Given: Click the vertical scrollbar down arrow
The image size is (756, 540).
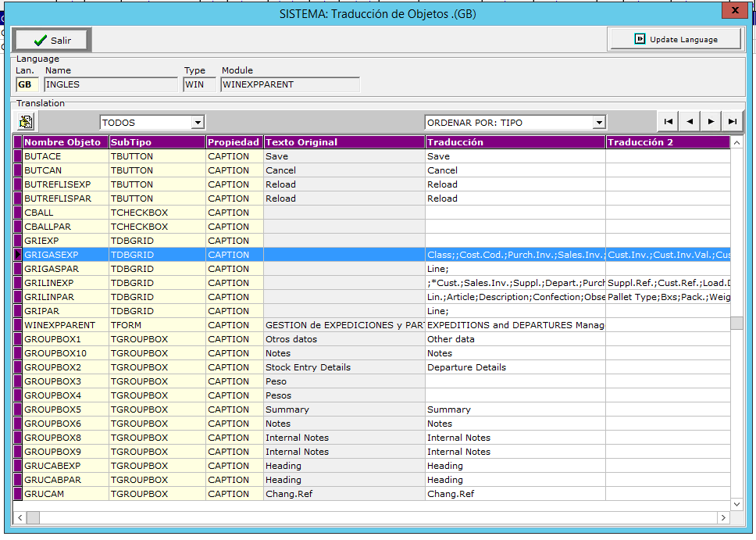Looking at the screenshot, I should pyautogui.click(x=736, y=504).
